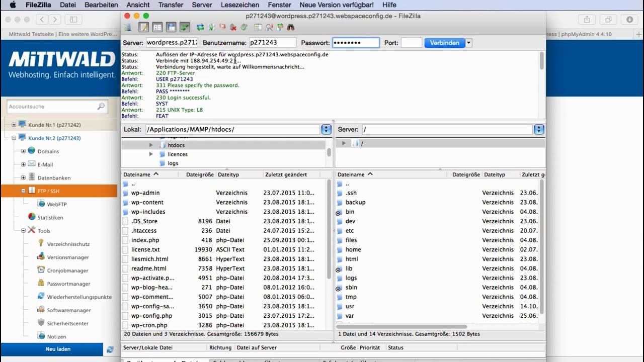Click the Statistiken pie chart icon
The height and width of the screenshot is (362, 644).
32,217
